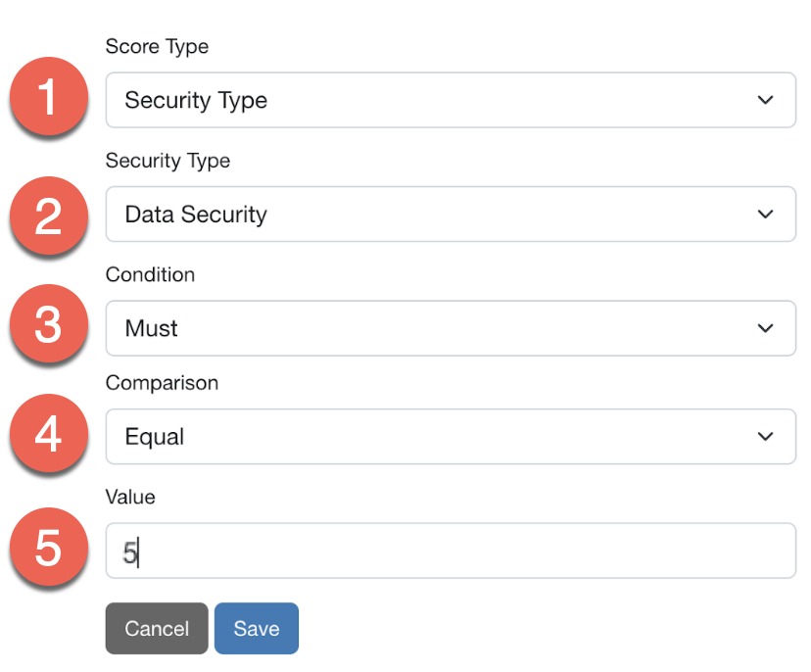Expand the Security Type chevron

pyautogui.click(x=765, y=214)
